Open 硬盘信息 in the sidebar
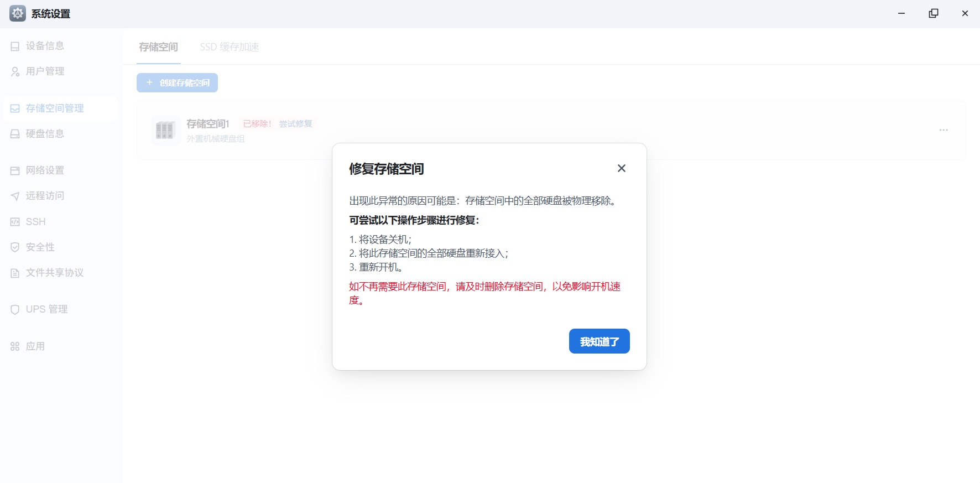Screen dimensions: 980x483 60,134
